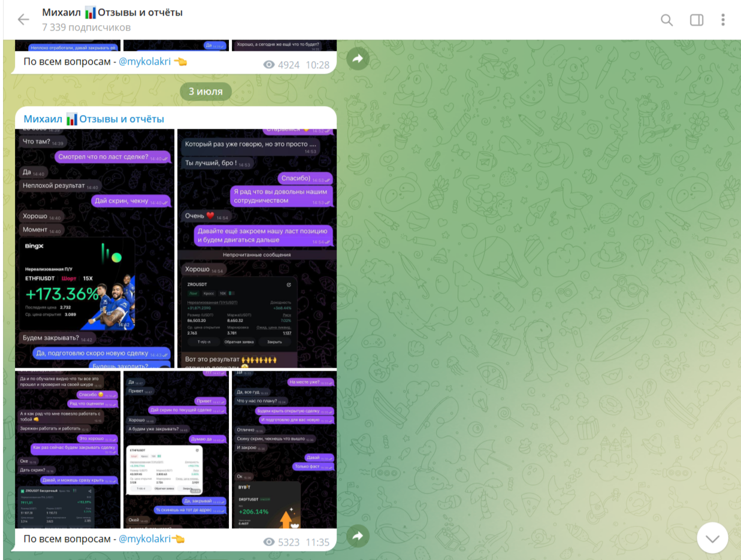Jump to the latest messages with the down arrow

712,538
